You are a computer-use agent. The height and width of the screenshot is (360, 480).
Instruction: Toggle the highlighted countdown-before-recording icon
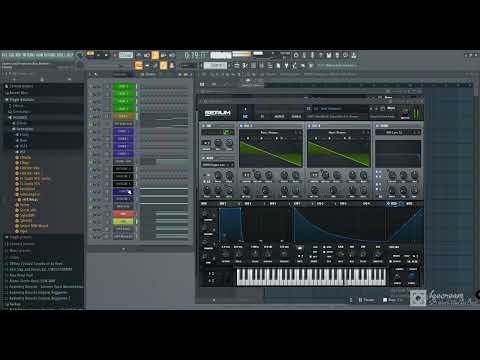click(155, 55)
